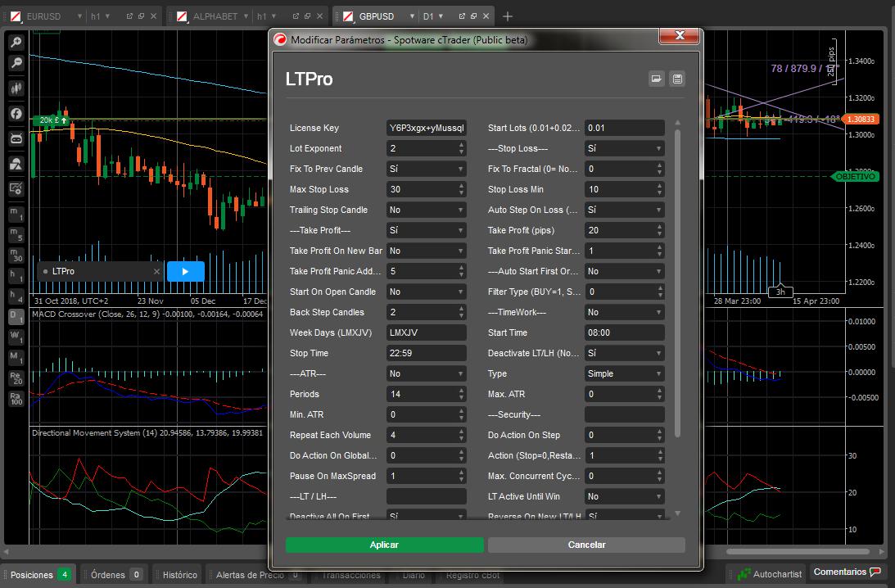Screen dimensions: 895x588
Task: Click the Start Lots input field
Action: 625,128
